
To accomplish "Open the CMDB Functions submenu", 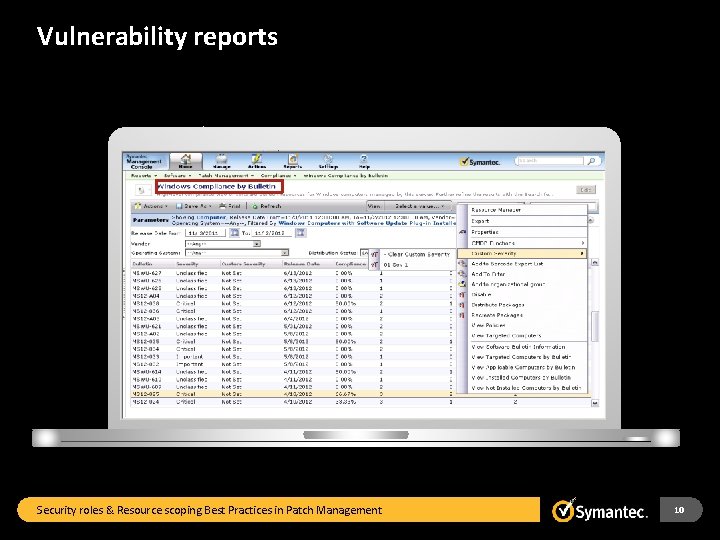I will coord(522,243).
